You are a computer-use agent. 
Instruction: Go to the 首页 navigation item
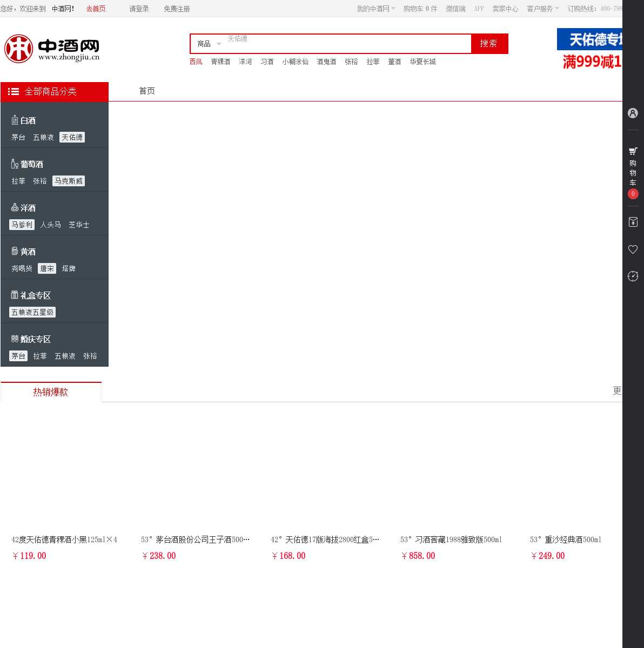click(x=147, y=91)
